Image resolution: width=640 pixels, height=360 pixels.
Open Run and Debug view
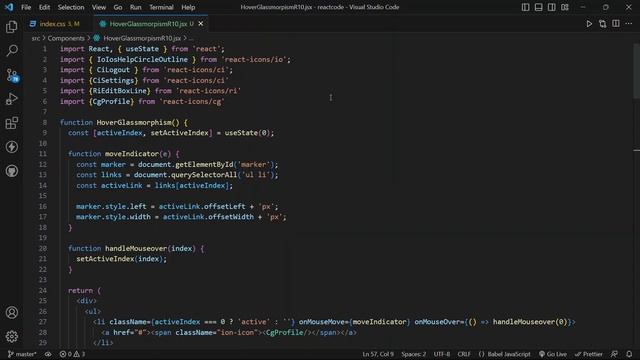pos(11,99)
